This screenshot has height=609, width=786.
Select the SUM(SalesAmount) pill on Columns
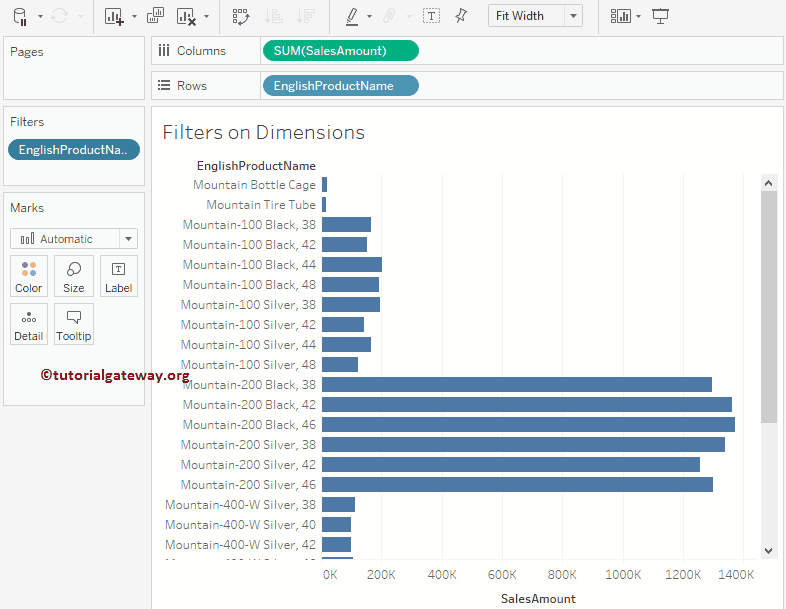click(x=339, y=51)
